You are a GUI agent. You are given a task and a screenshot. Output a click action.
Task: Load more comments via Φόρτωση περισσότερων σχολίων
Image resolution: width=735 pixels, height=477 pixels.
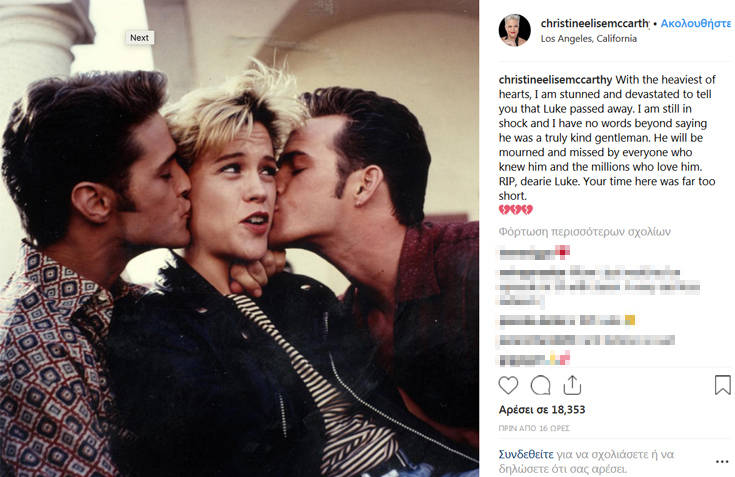pos(585,231)
